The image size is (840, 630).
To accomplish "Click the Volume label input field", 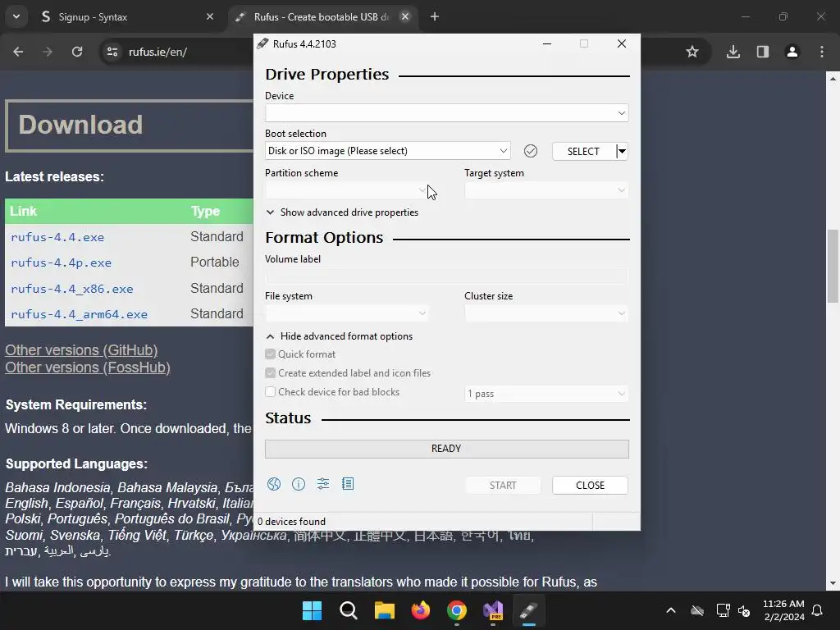I will click(x=447, y=276).
